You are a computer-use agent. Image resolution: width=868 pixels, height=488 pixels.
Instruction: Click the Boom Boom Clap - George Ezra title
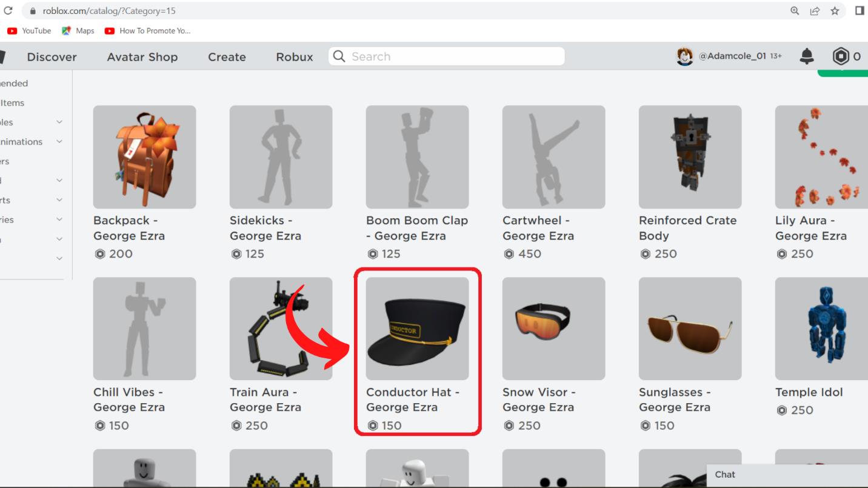(417, 228)
